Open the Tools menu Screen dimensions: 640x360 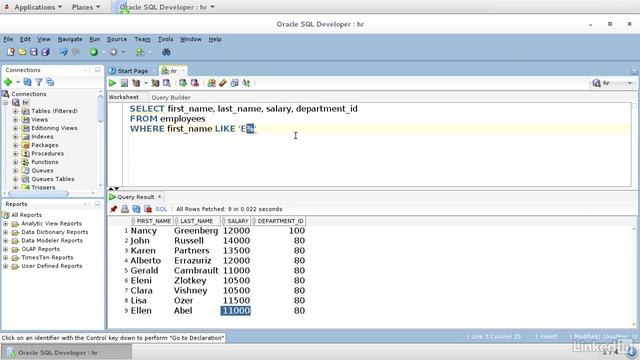[165, 39]
